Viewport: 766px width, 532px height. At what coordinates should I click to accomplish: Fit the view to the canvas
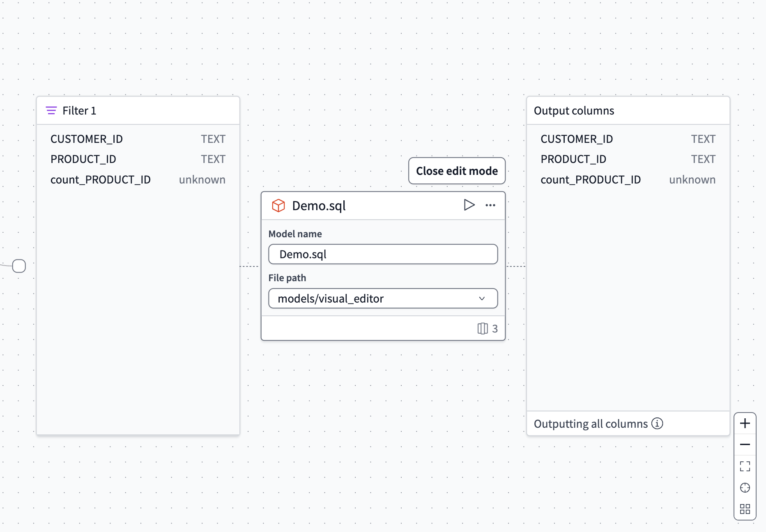coord(745,466)
